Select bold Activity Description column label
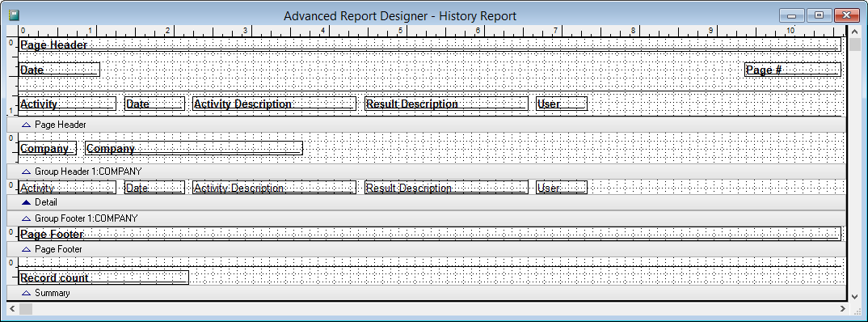 coord(275,104)
